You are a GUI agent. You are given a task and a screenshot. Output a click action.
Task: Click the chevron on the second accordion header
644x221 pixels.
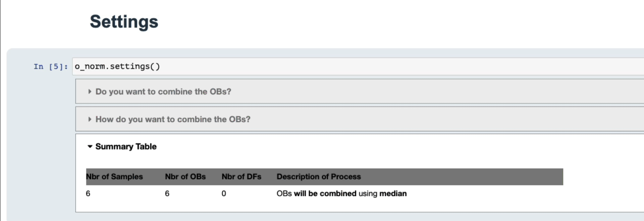[90, 119]
